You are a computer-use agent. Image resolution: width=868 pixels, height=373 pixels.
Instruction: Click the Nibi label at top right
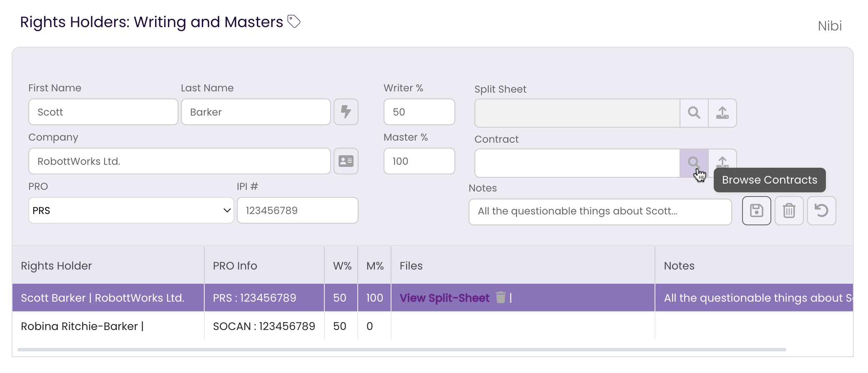830,26
